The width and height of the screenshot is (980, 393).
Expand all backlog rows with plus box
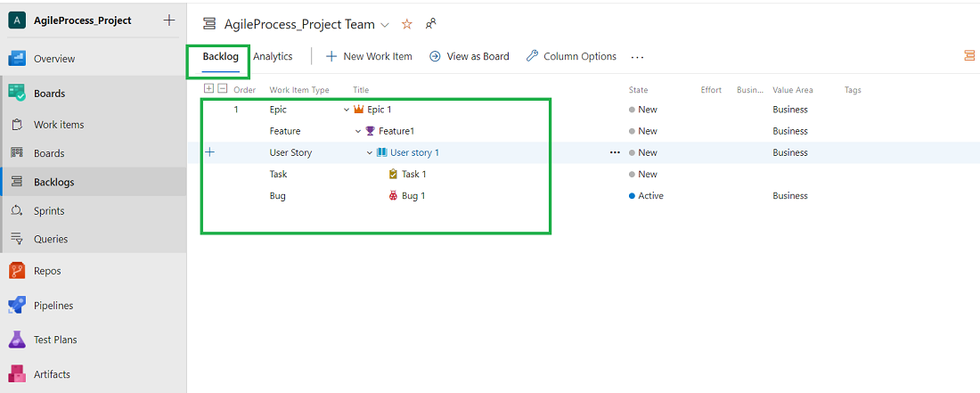[208, 88]
